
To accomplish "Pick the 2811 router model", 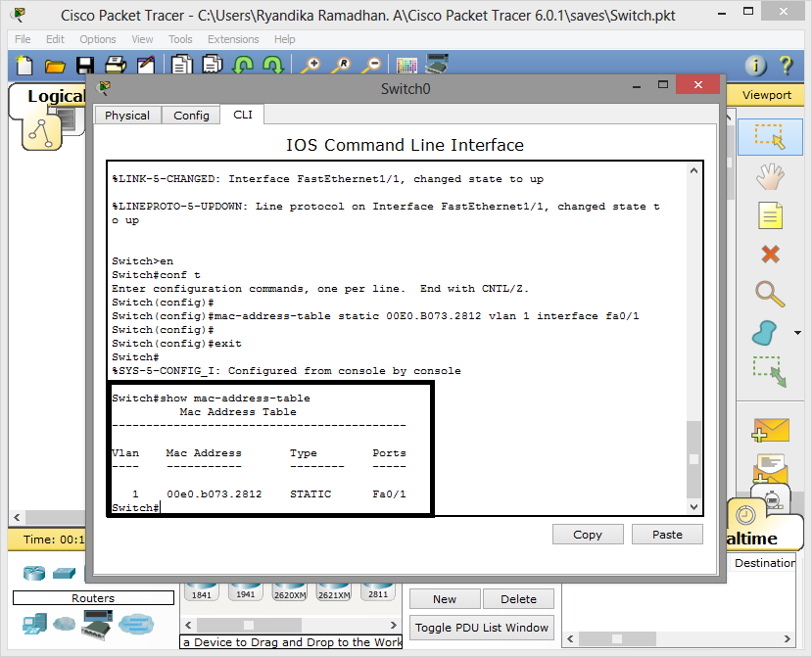I will pyautogui.click(x=378, y=591).
